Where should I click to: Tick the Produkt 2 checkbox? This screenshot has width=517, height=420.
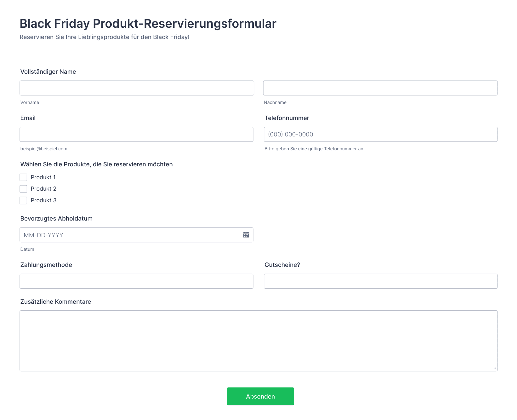click(x=23, y=189)
